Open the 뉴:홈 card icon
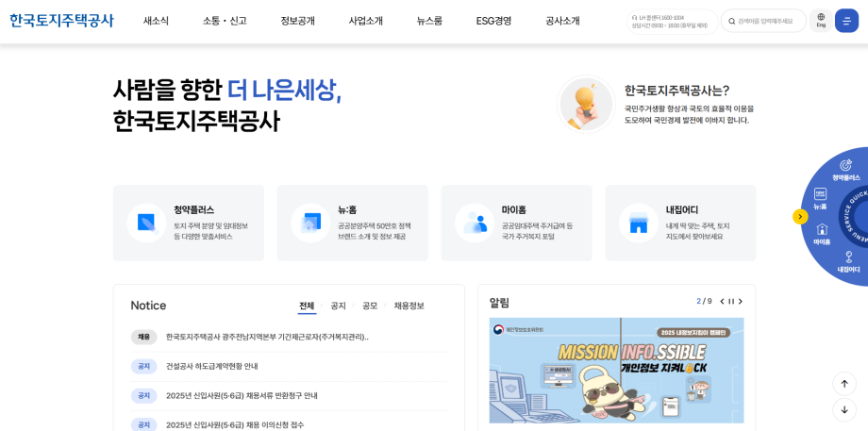 coord(310,223)
